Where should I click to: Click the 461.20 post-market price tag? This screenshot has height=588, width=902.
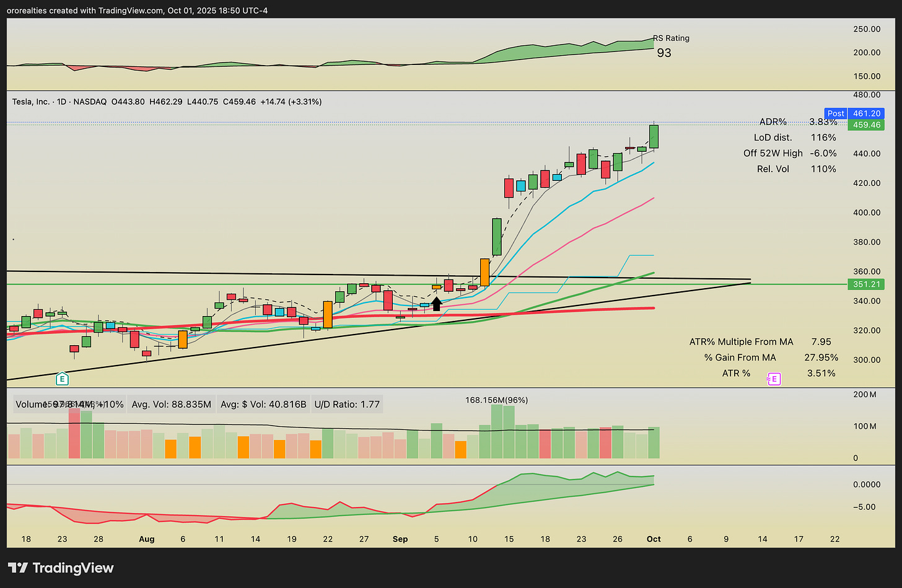[x=867, y=113]
